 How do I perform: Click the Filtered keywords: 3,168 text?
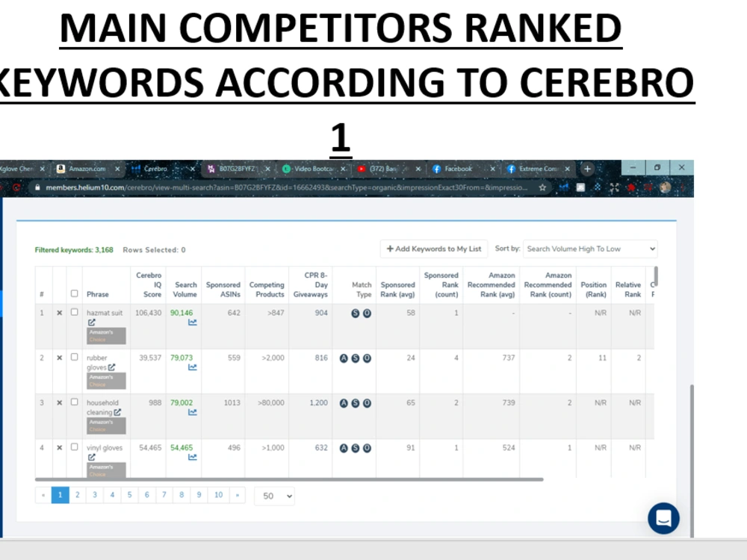74,250
